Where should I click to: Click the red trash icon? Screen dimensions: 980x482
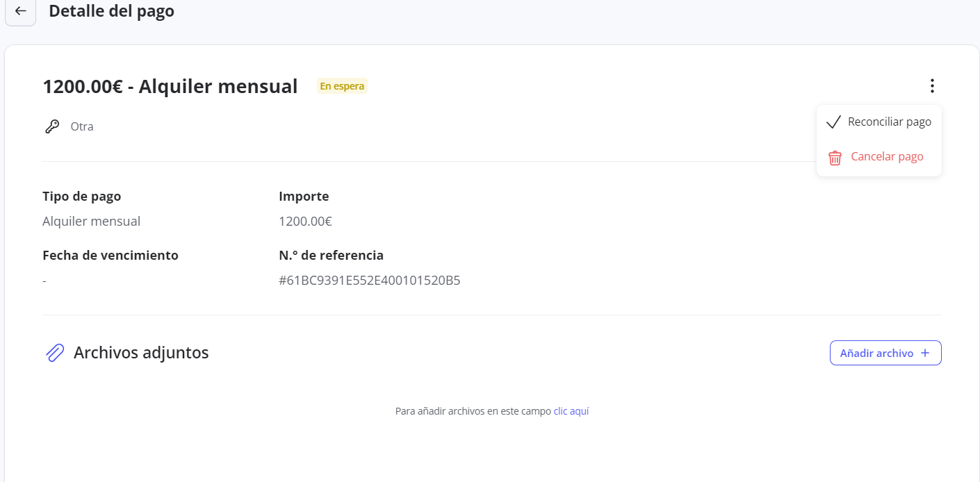[x=835, y=158]
